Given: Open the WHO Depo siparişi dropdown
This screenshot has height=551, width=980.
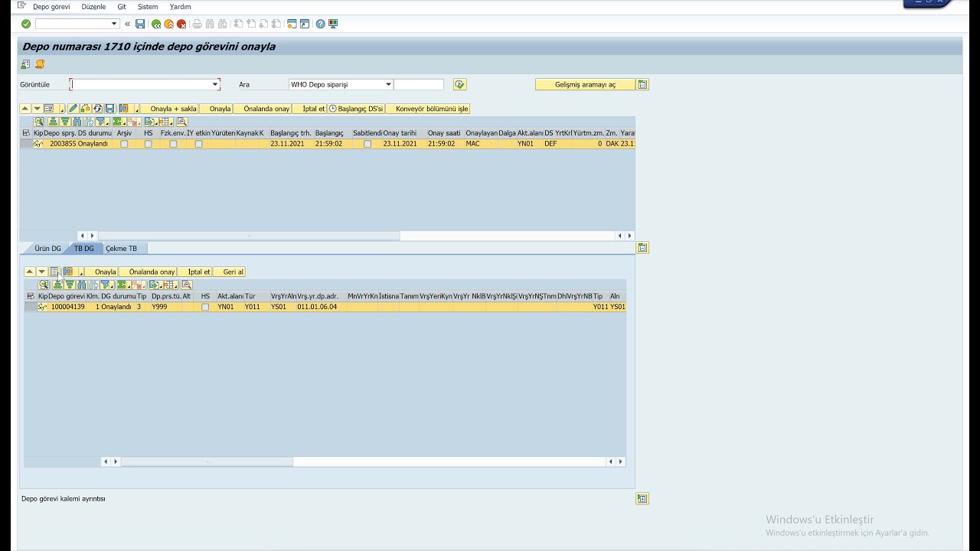Looking at the screenshot, I should 388,84.
